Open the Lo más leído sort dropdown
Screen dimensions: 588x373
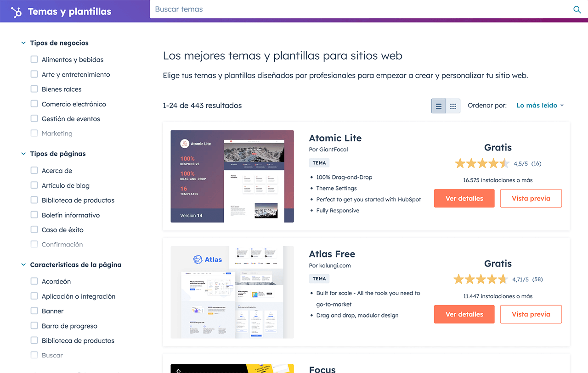click(540, 106)
